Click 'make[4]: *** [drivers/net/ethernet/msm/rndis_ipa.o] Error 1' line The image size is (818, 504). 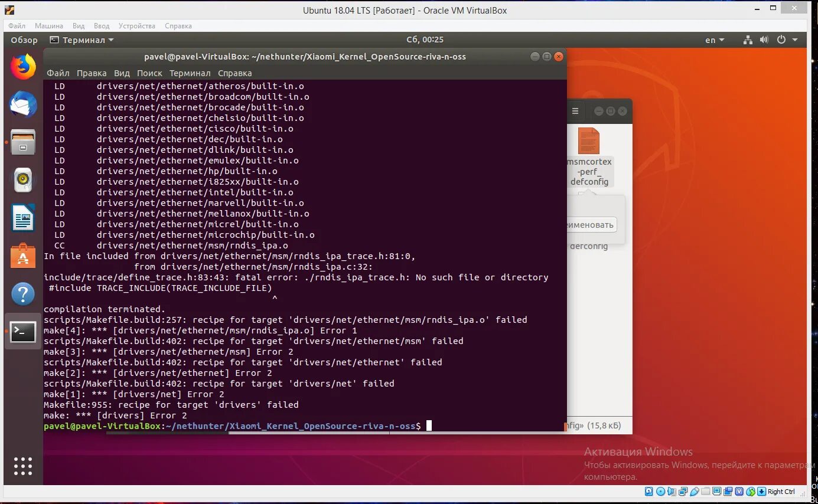[200, 330]
